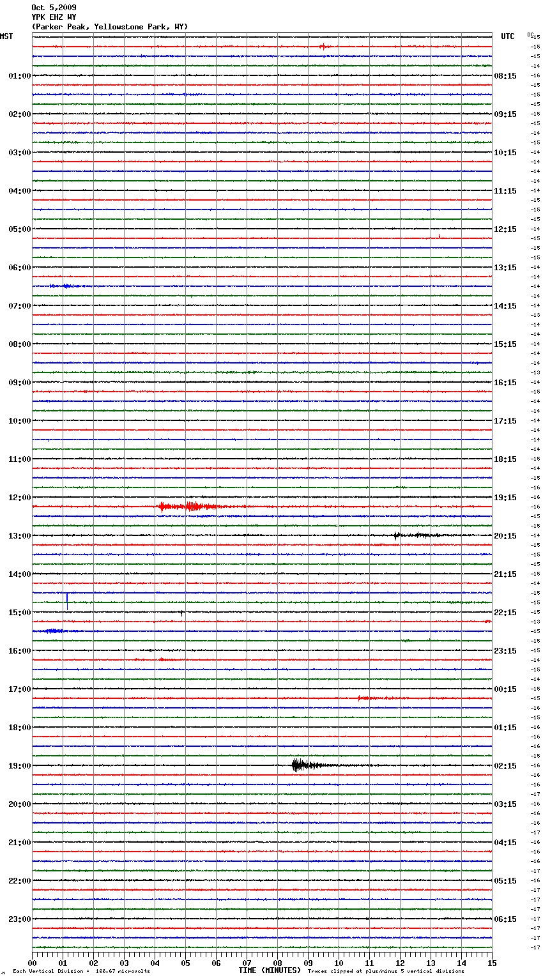This screenshot has width=543, height=980.
Task: Select the 17:00 MST hour label
Action: [x=20, y=689]
